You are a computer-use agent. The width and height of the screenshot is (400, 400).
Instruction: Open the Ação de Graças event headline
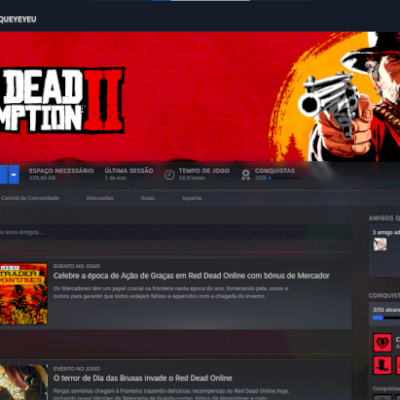[191, 276]
